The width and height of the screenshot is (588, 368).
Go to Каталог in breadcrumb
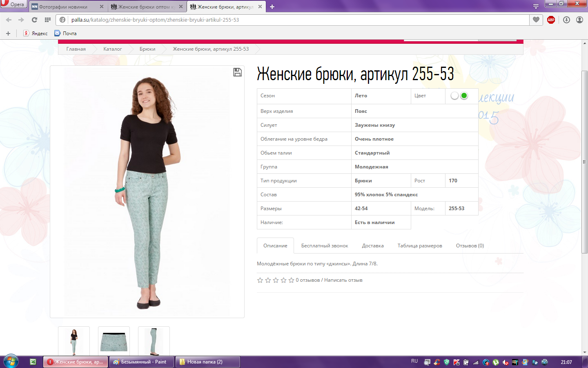112,49
